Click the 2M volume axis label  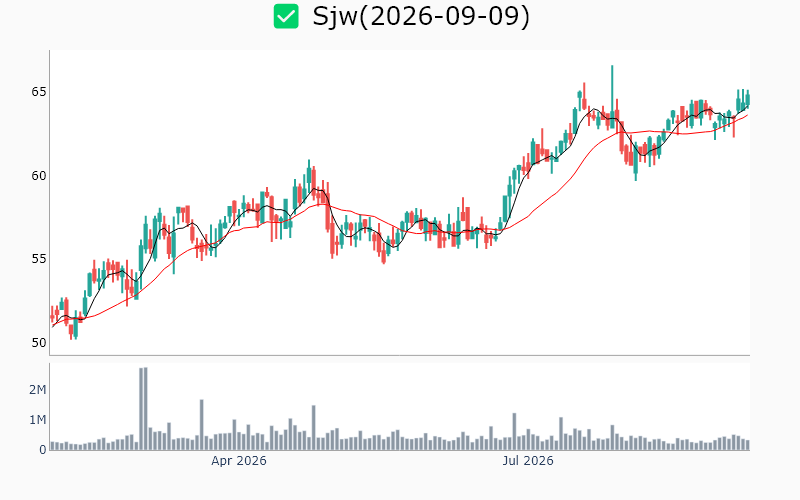pyautogui.click(x=38, y=390)
